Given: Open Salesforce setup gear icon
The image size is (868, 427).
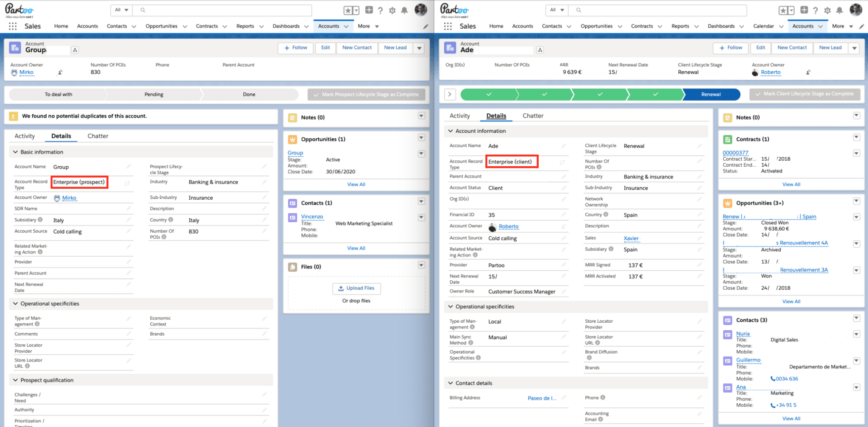Looking at the screenshot, I should click(392, 10).
